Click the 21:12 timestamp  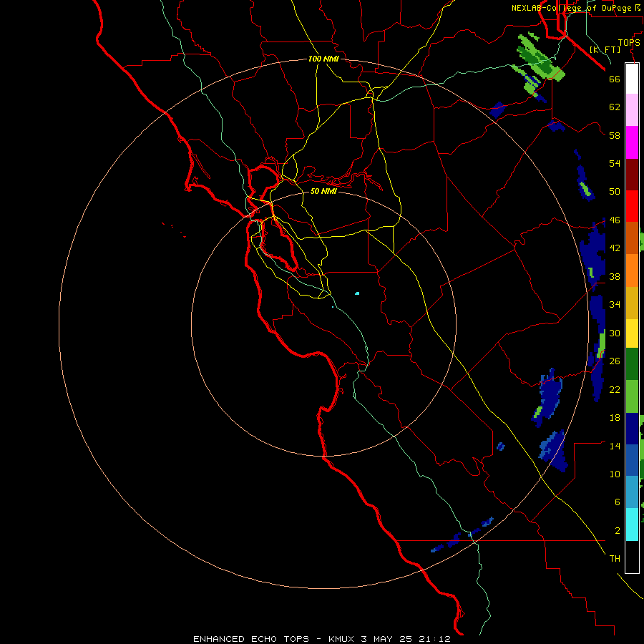[x=434, y=639]
